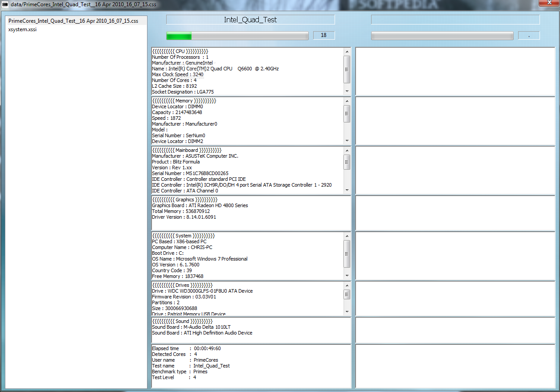
Task: Click the 'Manufacturer : GenuineIntel' line
Action: tap(182, 63)
